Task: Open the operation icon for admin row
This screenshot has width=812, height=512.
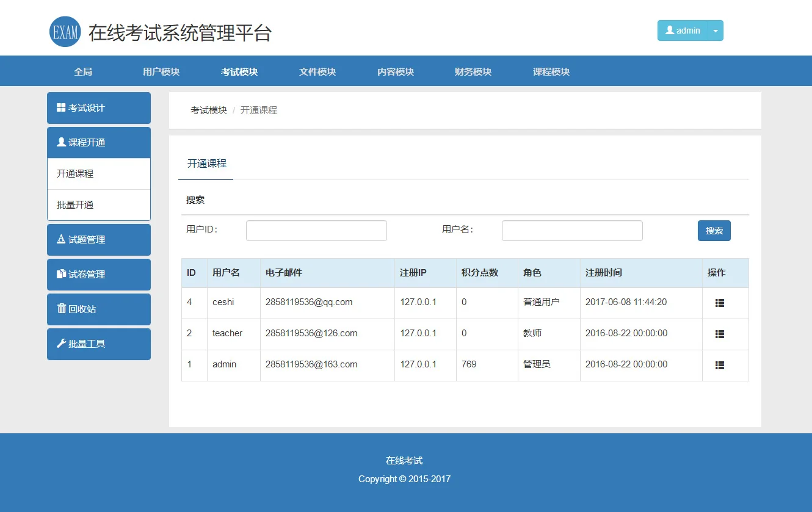Action: (719, 365)
